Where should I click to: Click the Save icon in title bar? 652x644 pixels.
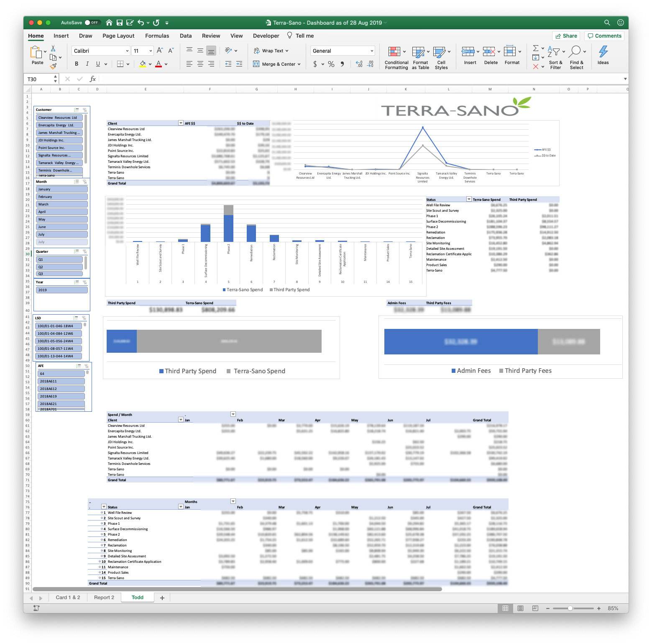[120, 23]
